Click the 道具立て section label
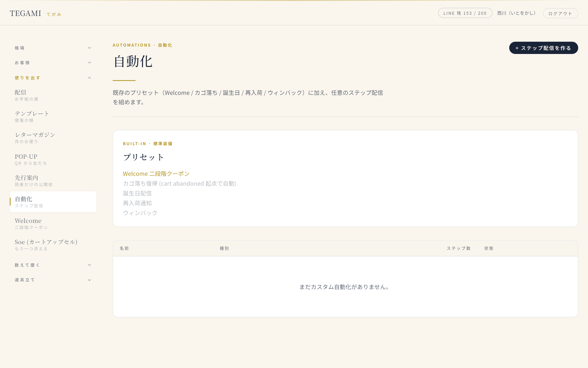 [x=25, y=280]
